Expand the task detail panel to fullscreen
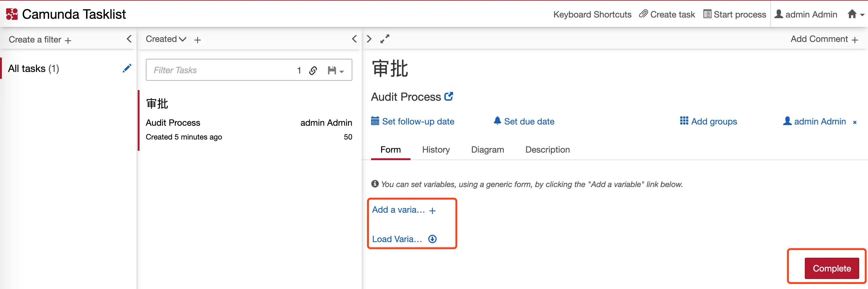This screenshot has height=289, width=868. tap(385, 39)
